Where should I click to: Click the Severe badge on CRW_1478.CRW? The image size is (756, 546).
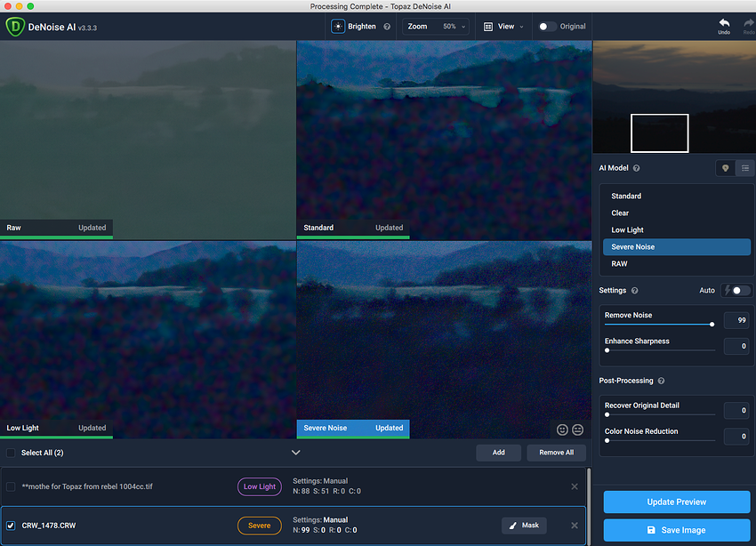(260, 526)
